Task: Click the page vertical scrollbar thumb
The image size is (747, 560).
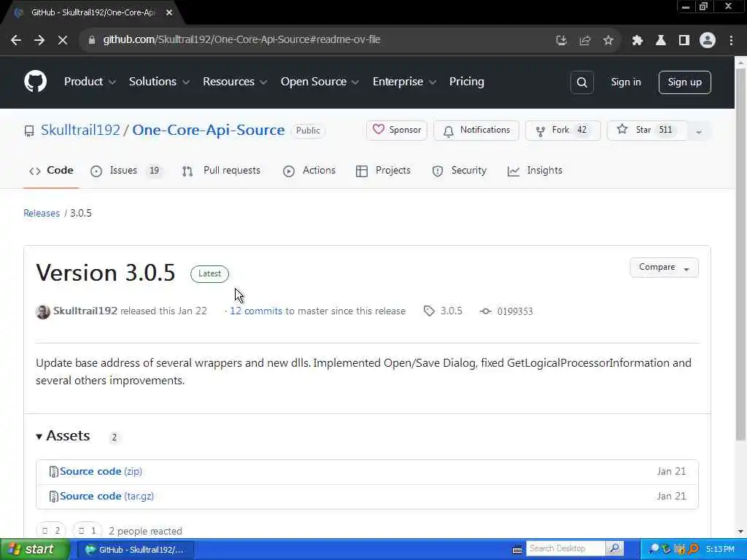Action: 740,254
